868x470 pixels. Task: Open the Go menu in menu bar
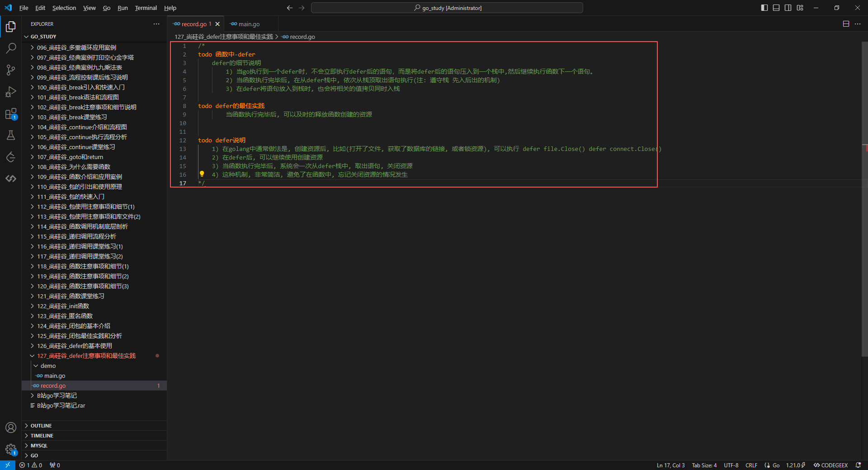(107, 8)
